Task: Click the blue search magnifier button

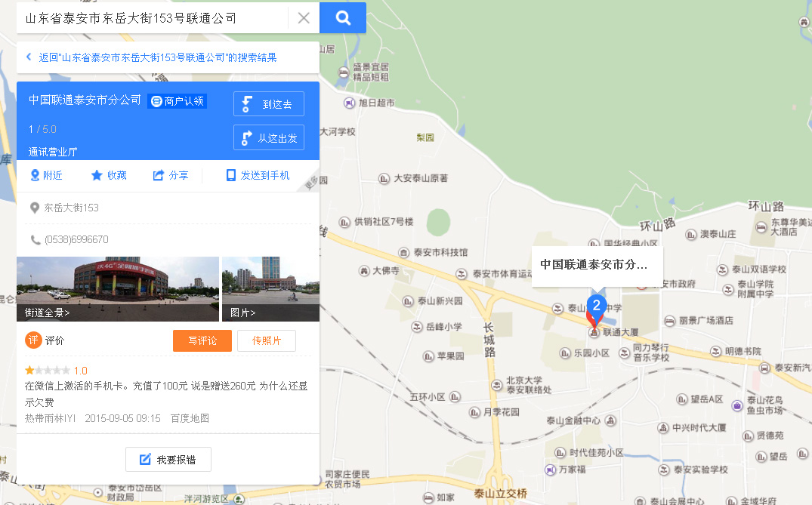Action: pos(343,18)
